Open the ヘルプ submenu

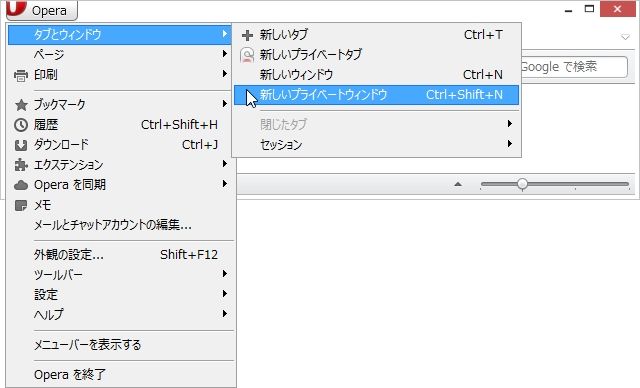click(x=120, y=315)
